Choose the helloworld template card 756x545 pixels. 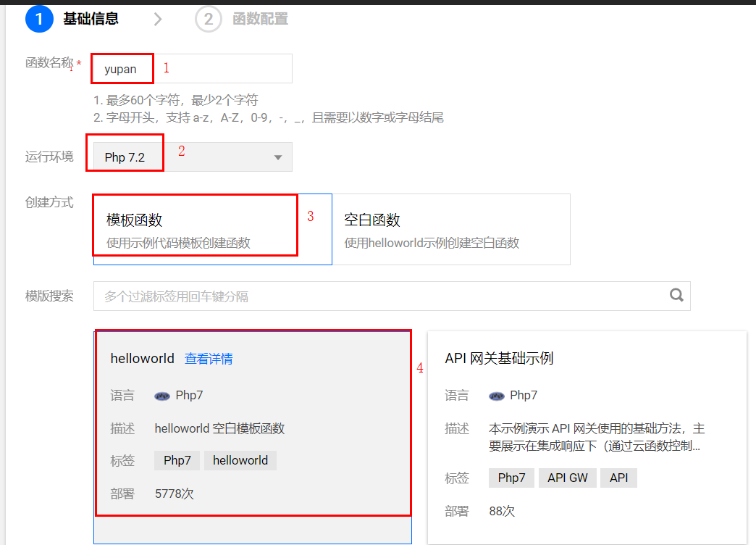(252, 435)
